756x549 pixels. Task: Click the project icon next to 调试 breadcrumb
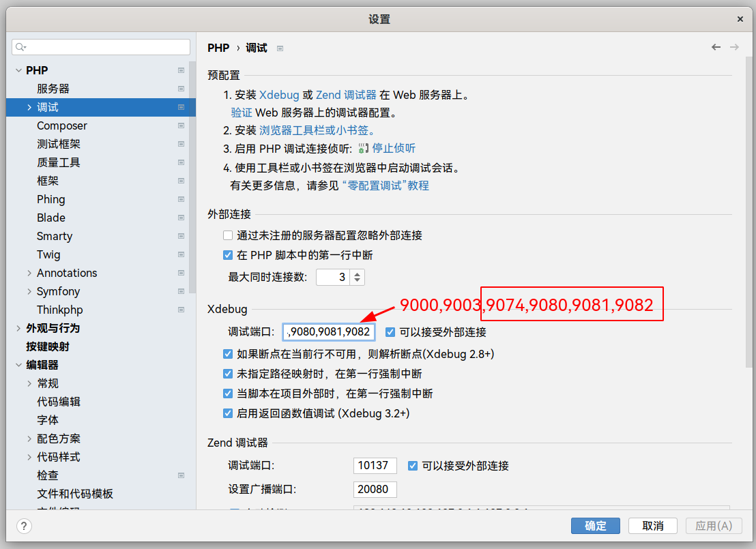(x=280, y=48)
